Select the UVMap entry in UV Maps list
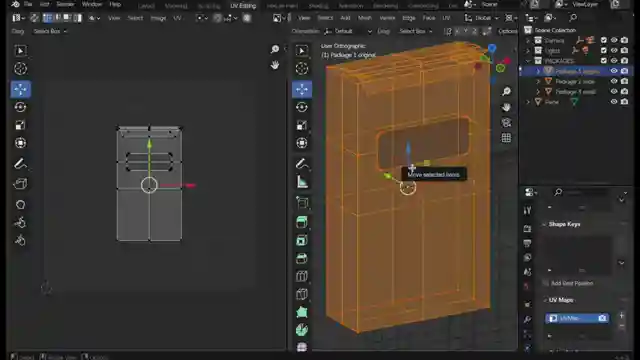This screenshot has height=360, width=640. (x=577, y=318)
